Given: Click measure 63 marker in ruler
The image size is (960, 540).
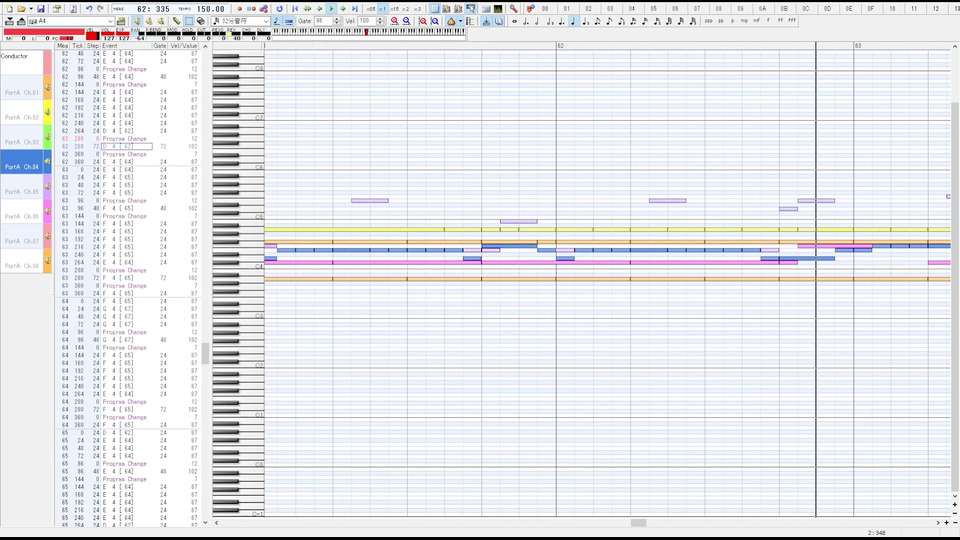Looking at the screenshot, I should pyautogui.click(x=858, y=46).
